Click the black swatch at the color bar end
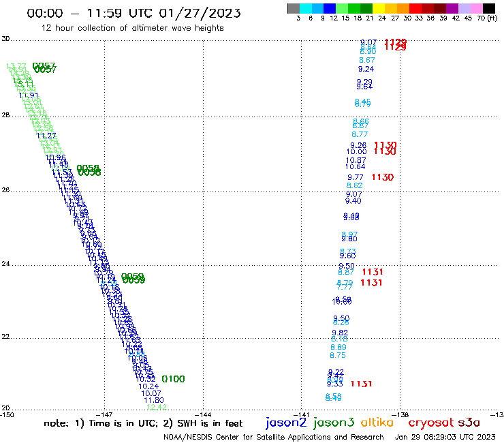Screen dimensions: 504x443 (488, 8)
